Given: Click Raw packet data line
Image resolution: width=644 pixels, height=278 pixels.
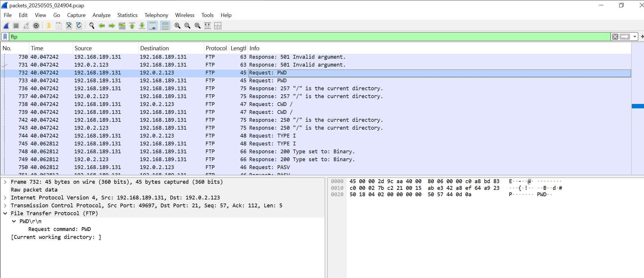Looking at the screenshot, I should (34, 190).
